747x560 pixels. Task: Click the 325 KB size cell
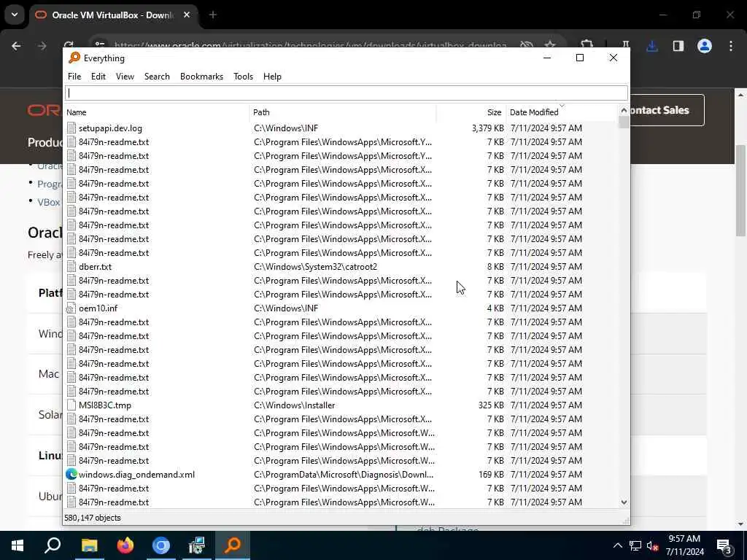click(x=491, y=405)
